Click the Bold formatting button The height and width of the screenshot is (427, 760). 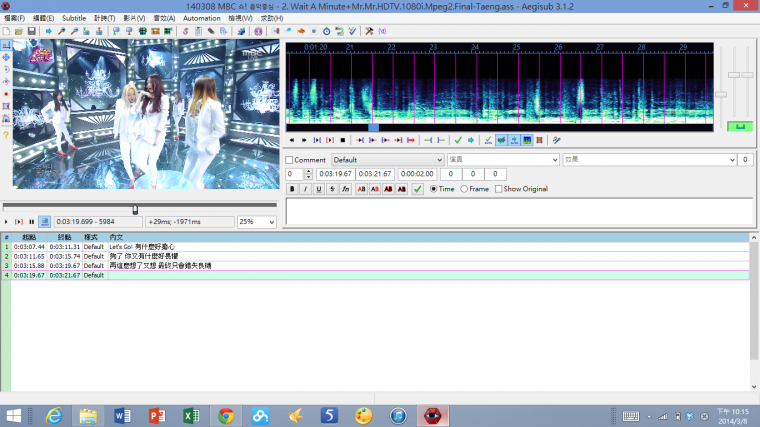tap(293, 189)
